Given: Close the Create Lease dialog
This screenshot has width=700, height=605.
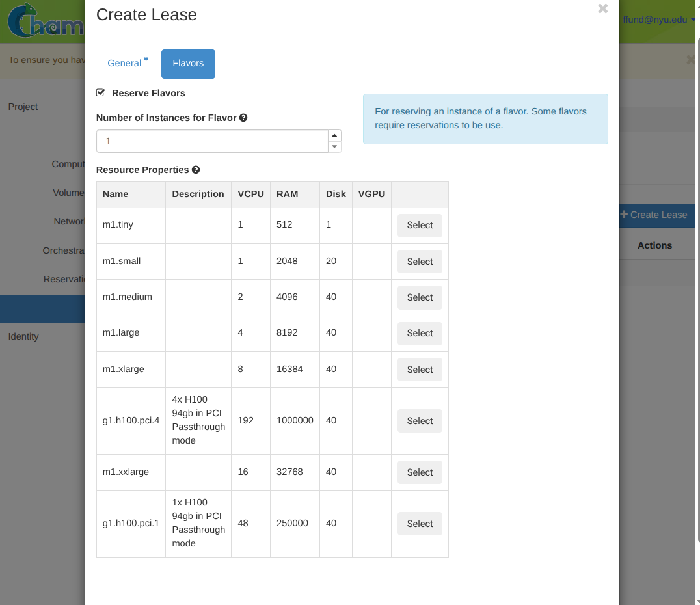Looking at the screenshot, I should (x=602, y=9).
